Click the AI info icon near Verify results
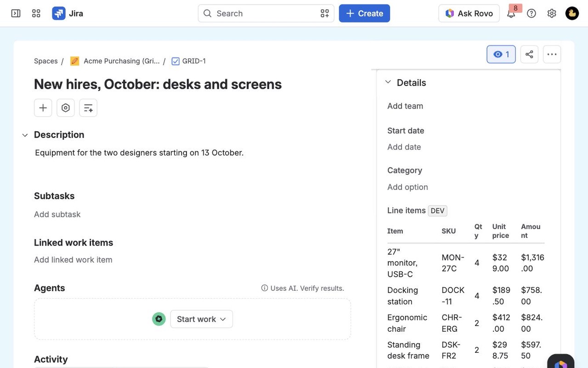588x368 pixels. [x=265, y=288]
